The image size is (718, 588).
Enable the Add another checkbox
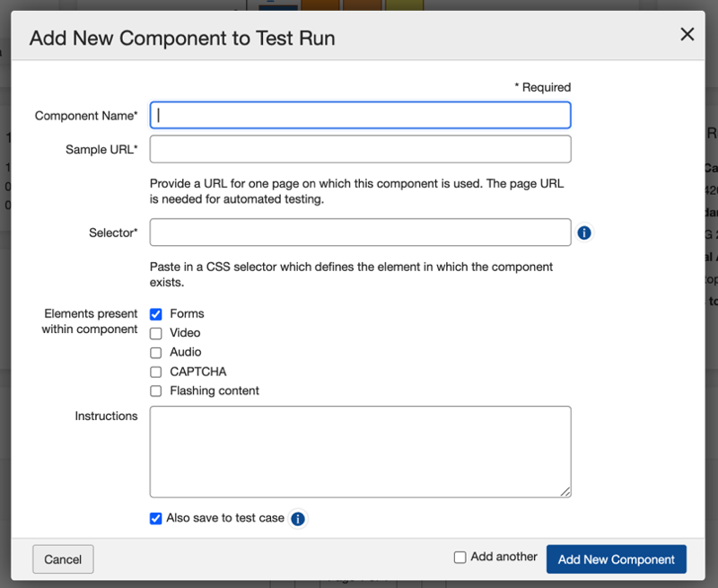click(460, 557)
